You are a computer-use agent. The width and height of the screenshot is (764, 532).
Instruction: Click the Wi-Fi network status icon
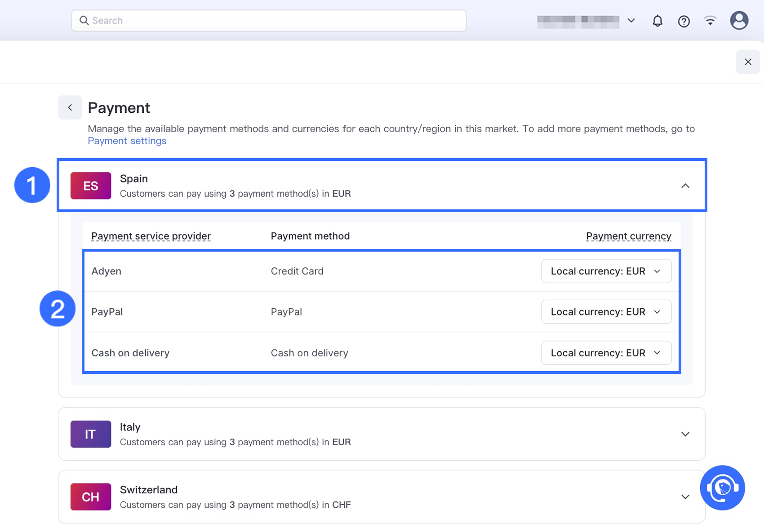[x=710, y=21]
